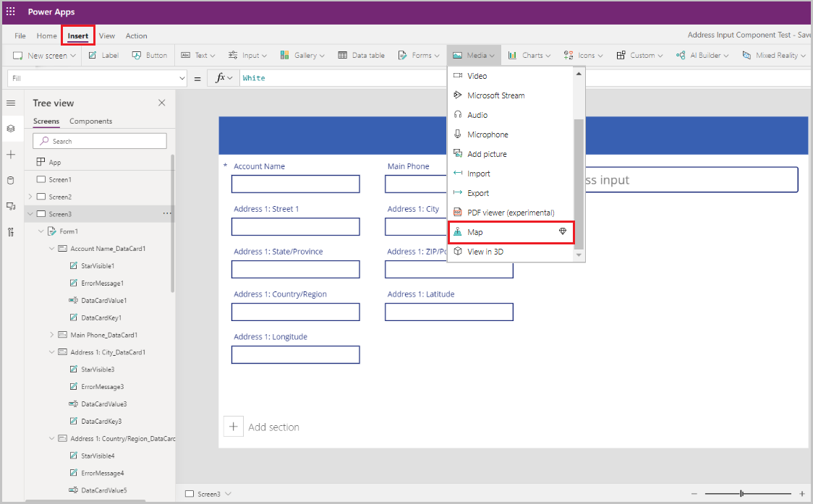Select ErrorMessage3 in tree view

coord(98,386)
